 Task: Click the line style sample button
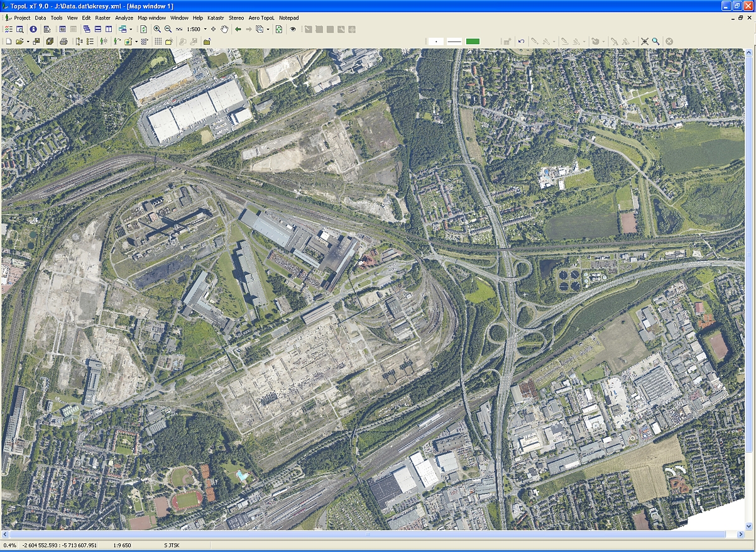point(454,41)
